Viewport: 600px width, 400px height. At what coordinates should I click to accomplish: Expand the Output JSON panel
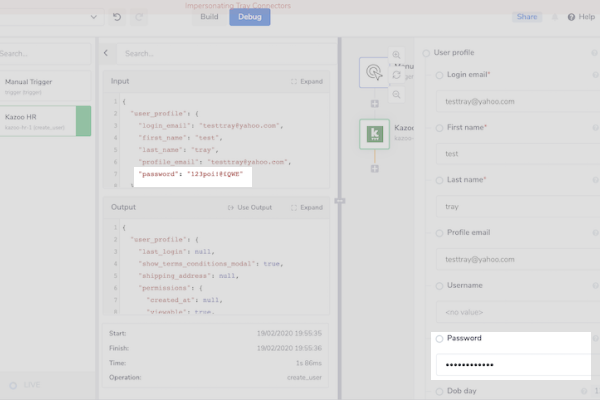click(x=306, y=207)
